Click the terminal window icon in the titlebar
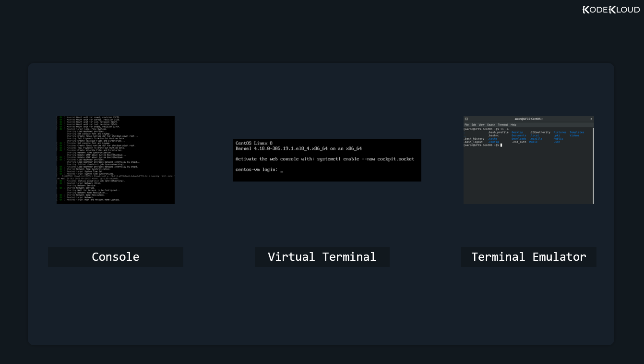The image size is (644, 364). click(466, 119)
